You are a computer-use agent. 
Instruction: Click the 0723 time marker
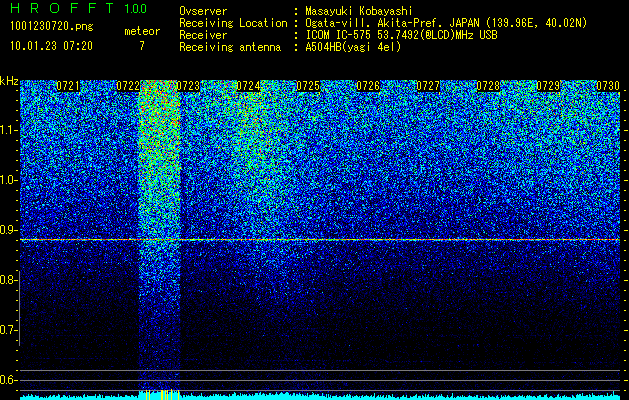(x=188, y=86)
